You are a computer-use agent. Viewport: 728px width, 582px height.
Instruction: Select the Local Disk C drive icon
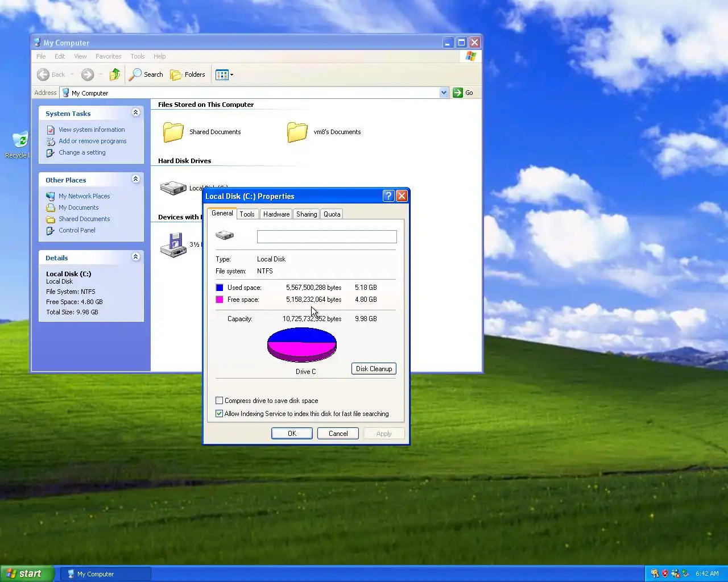[x=173, y=188]
